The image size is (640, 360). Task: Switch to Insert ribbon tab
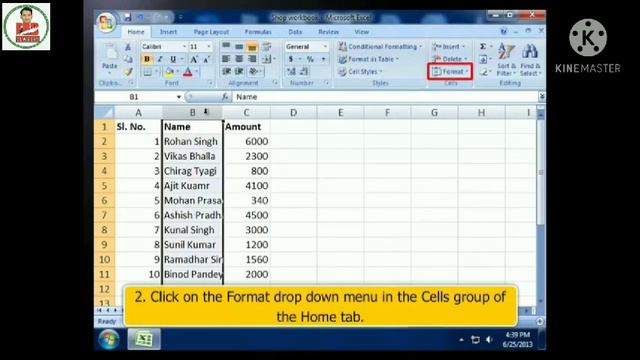click(x=168, y=31)
